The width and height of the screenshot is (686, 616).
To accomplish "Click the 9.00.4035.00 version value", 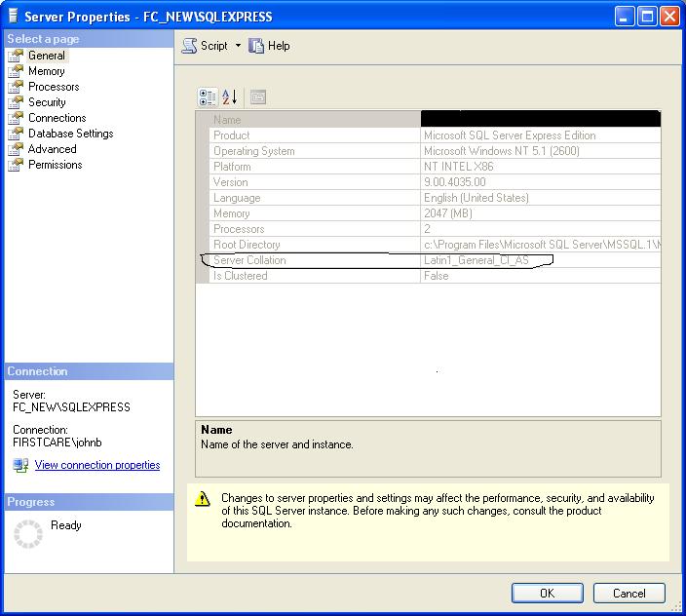I will (x=454, y=182).
